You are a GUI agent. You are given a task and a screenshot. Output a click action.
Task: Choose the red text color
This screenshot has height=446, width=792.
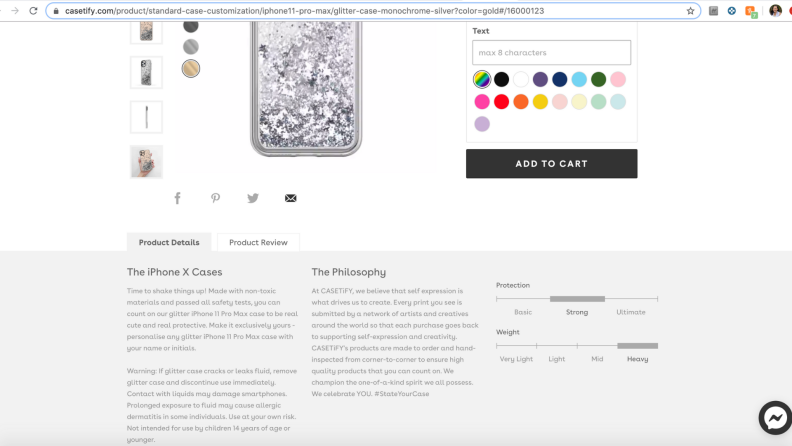(x=501, y=102)
